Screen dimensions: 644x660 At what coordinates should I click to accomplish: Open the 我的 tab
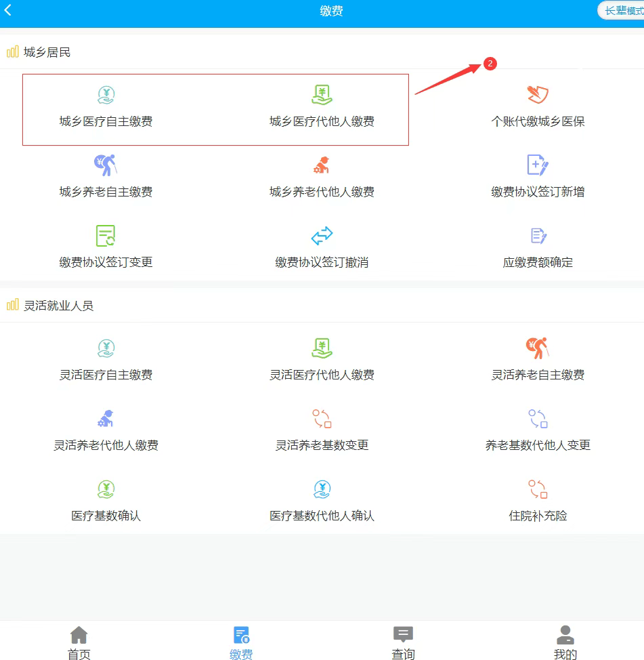tap(565, 642)
